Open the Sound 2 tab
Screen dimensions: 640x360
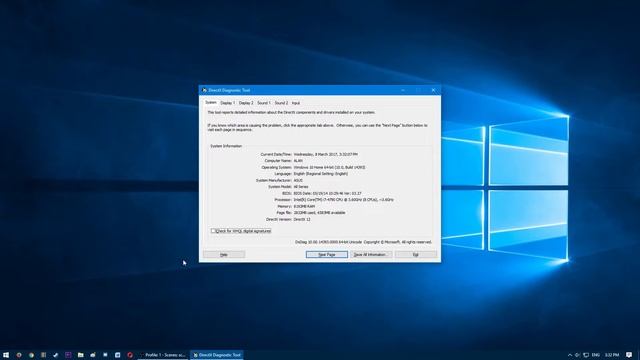tap(281, 103)
